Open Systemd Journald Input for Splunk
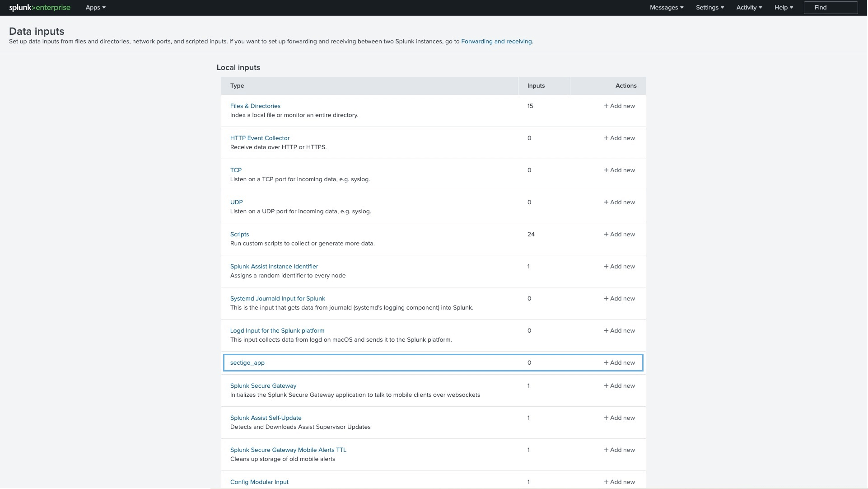The height and width of the screenshot is (489, 868). coord(278,299)
